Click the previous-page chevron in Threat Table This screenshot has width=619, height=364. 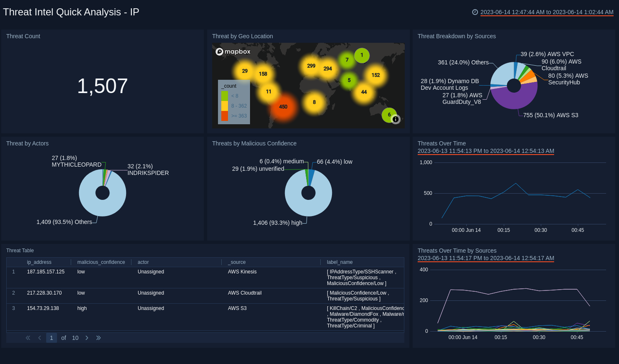[40, 338]
